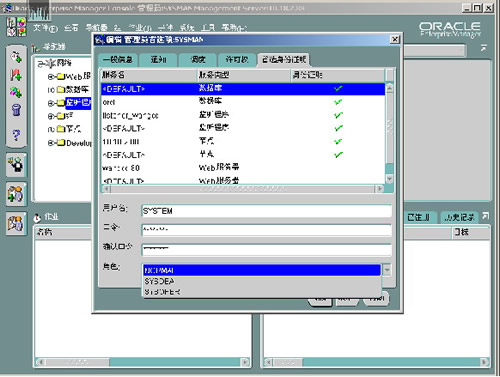Expand the Developer tree node

click(51, 143)
